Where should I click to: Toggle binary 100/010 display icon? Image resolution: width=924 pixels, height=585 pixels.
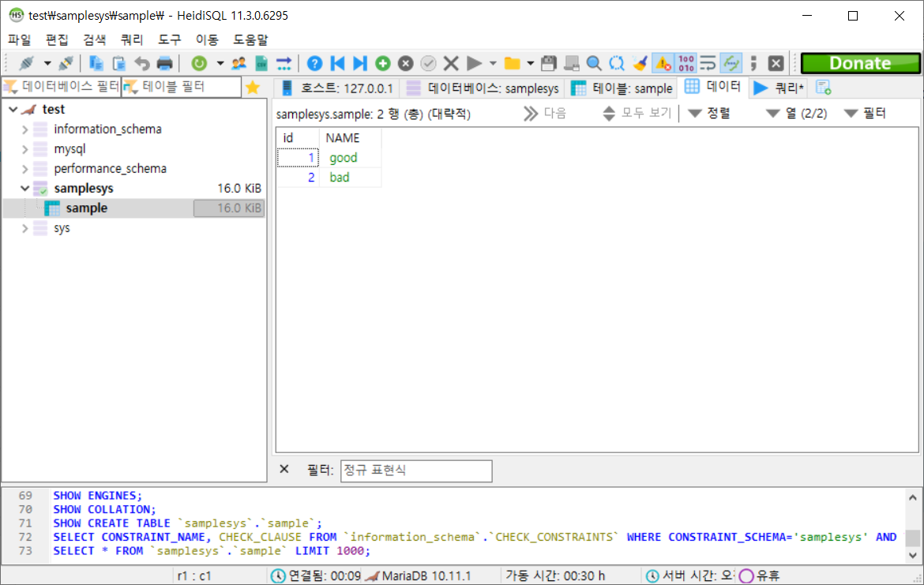click(686, 63)
